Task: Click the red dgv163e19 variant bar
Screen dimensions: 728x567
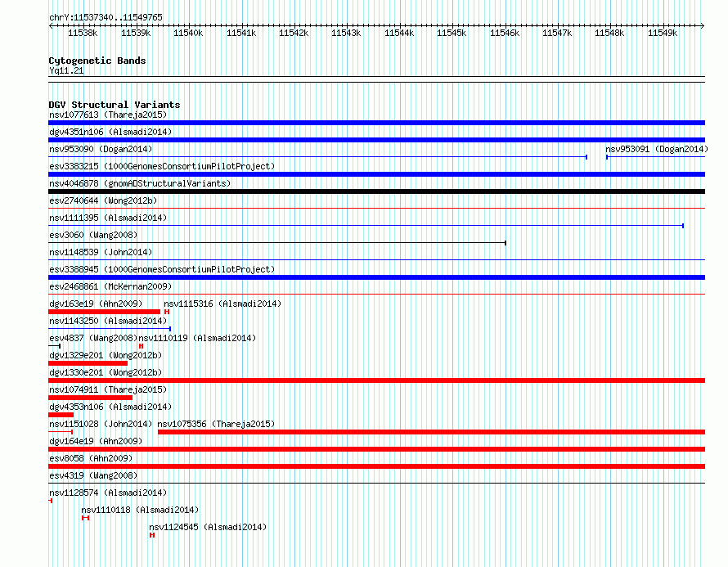Action: 104,312
